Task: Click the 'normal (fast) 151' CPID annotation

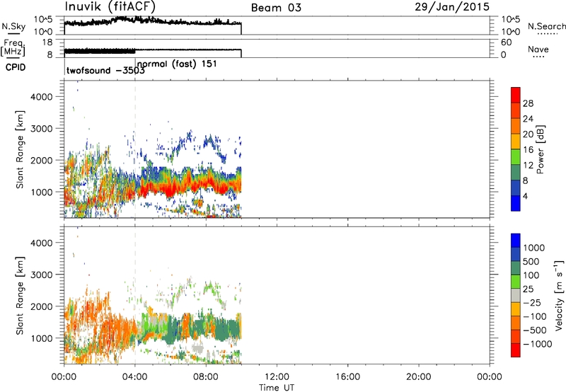Action: [x=177, y=64]
